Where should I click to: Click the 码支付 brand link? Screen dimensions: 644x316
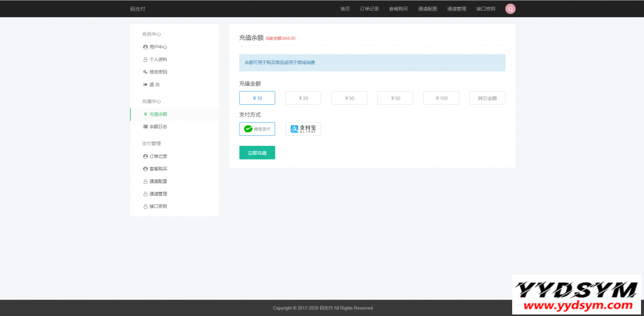(x=137, y=9)
